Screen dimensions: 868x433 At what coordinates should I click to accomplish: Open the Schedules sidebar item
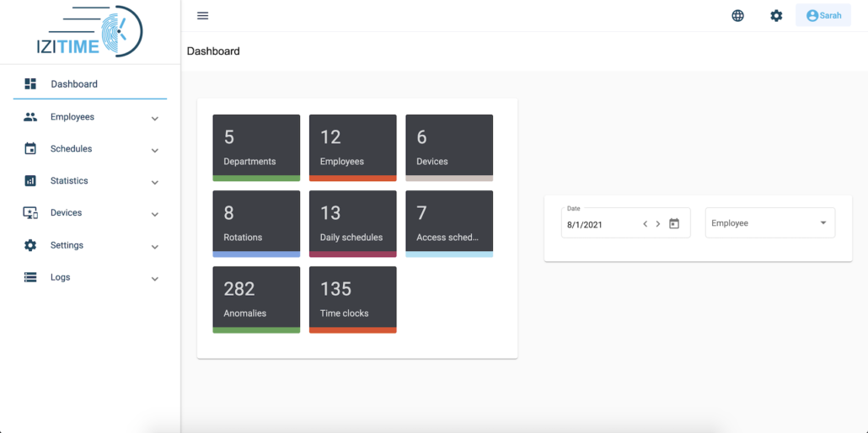(90, 149)
